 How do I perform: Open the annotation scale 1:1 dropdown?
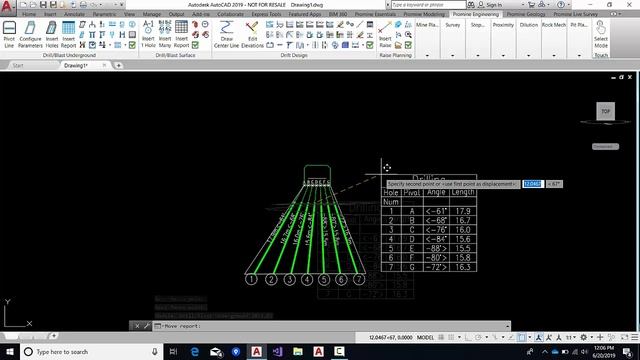tap(571, 338)
